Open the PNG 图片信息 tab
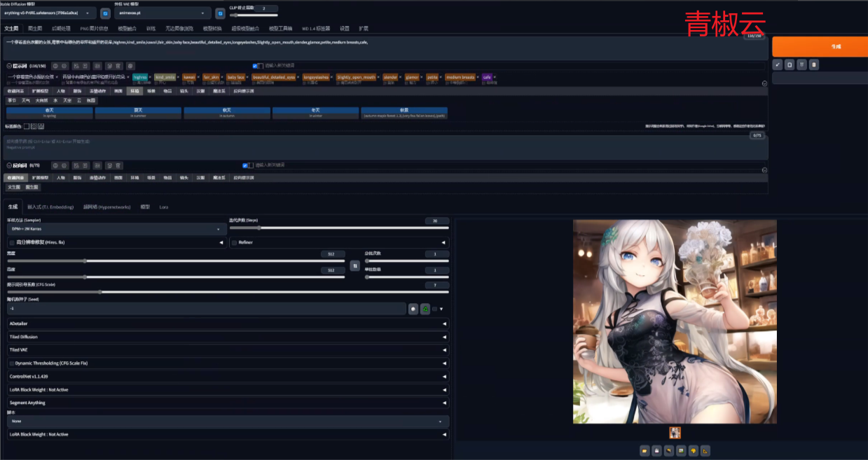The width and height of the screenshot is (868, 460). pos(94,29)
